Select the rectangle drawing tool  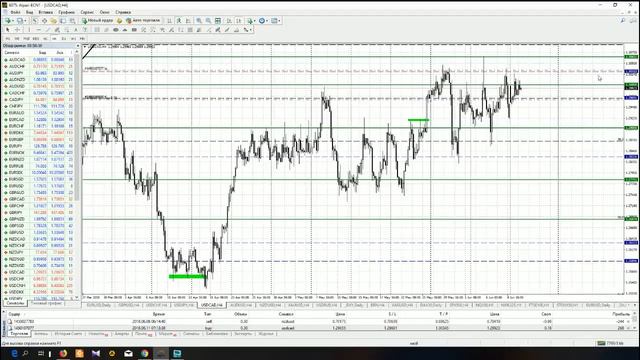coord(134,30)
